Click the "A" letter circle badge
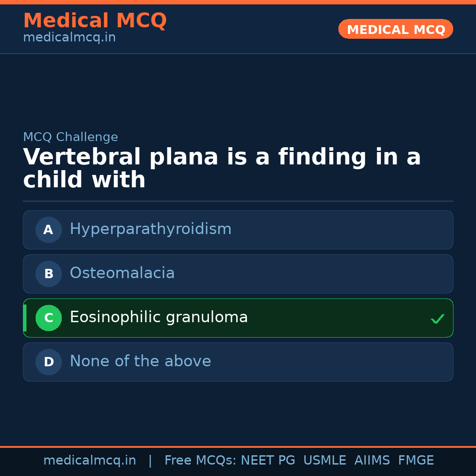This screenshot has width=476, height=476. pyautogui.click(x=48, y=230)
